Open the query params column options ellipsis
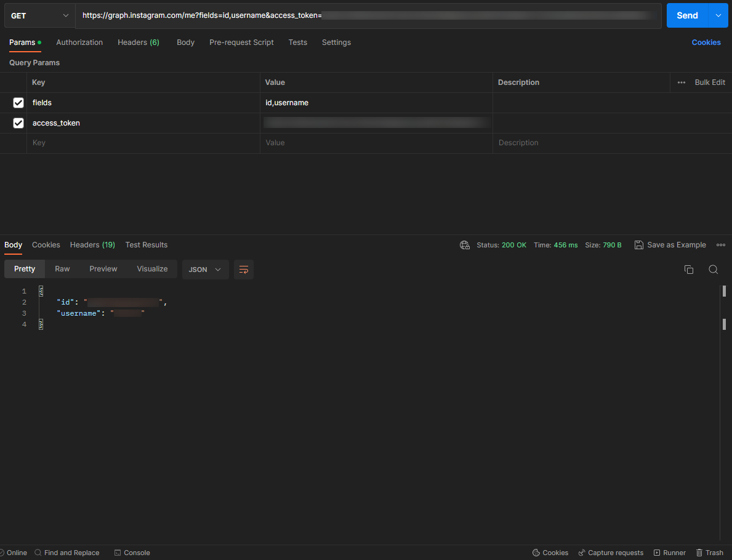This screenshot has width=732, height=560. [x=682, y=82]
